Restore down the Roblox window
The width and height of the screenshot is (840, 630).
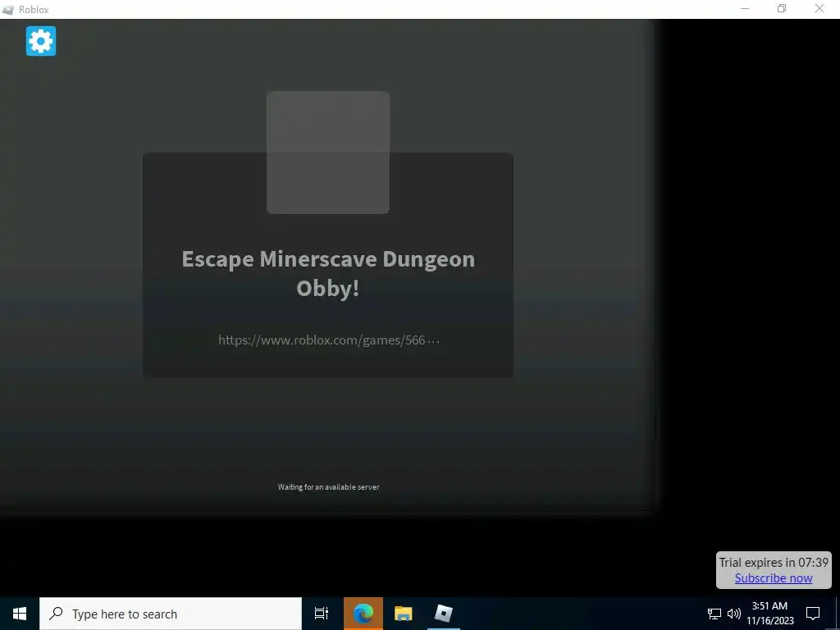point(782,9)
